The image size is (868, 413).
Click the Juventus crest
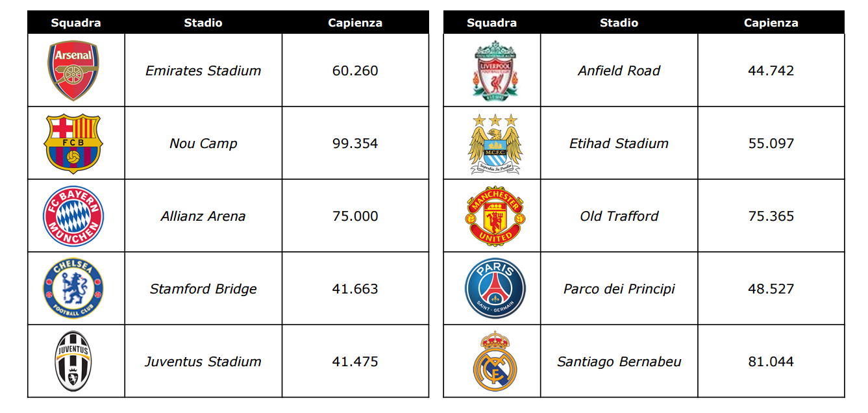pos(73,362)
